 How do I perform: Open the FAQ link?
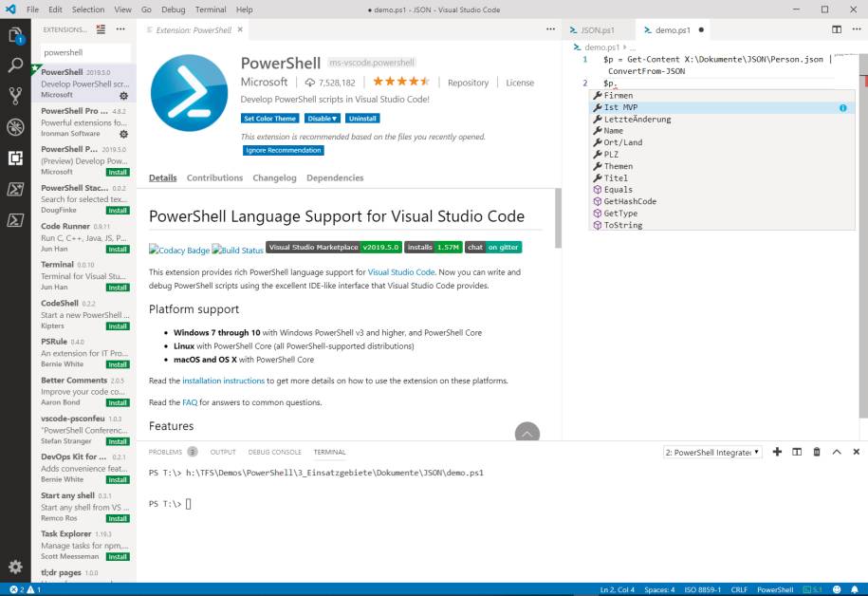click(x=190, y=402)
